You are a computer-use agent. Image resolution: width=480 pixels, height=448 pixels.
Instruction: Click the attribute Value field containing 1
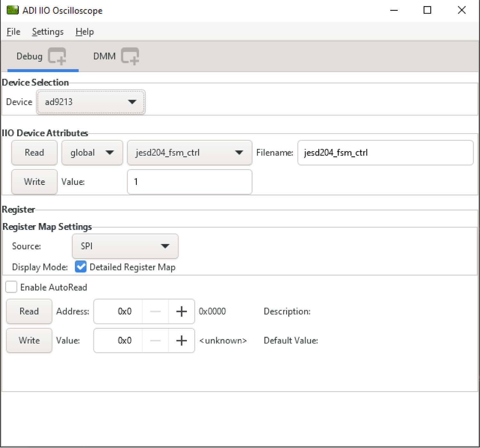189,182
